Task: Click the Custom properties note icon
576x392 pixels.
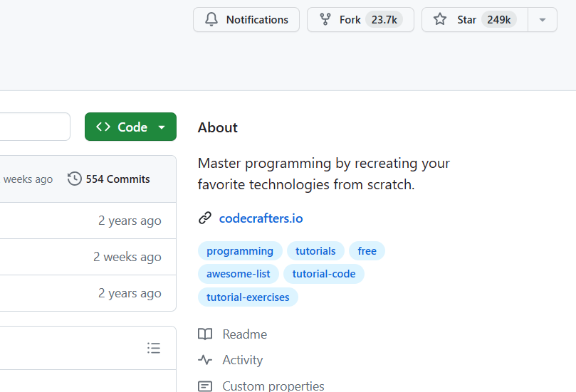Action: pyautogui.click(x=205, y=386)
